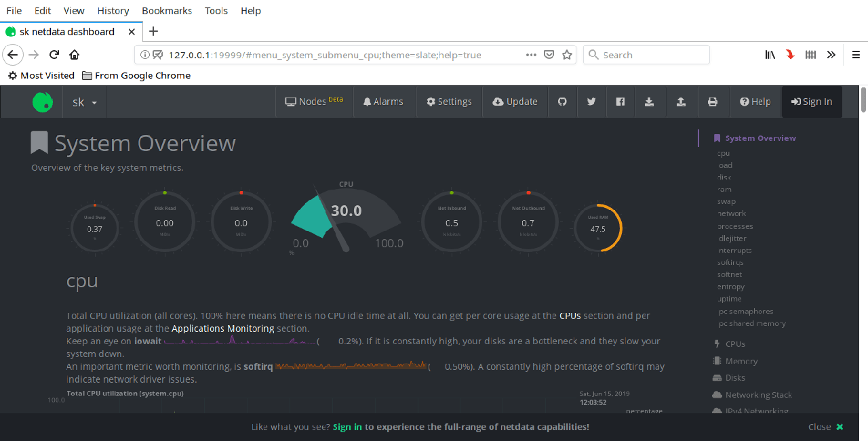
Task: Expand the toolbar overflow chevron
Action: coord(831,55)
